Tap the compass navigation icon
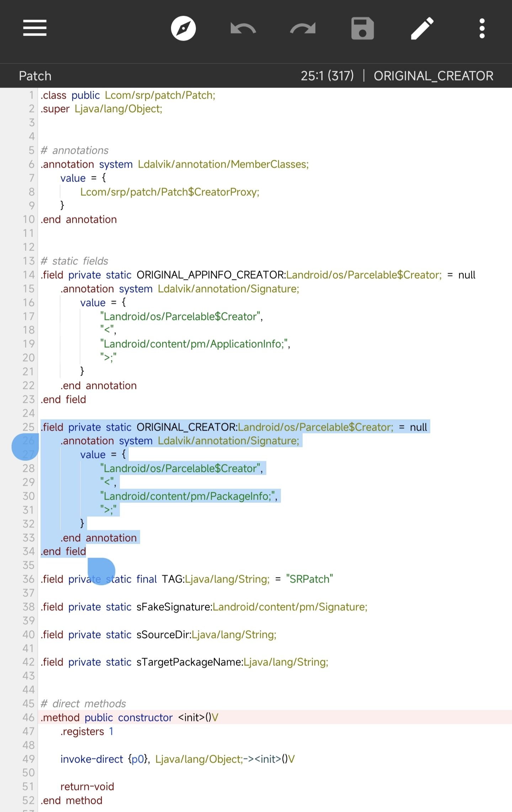Image resolution: width=512 pixels, height=812 pixels. [183, 28]
